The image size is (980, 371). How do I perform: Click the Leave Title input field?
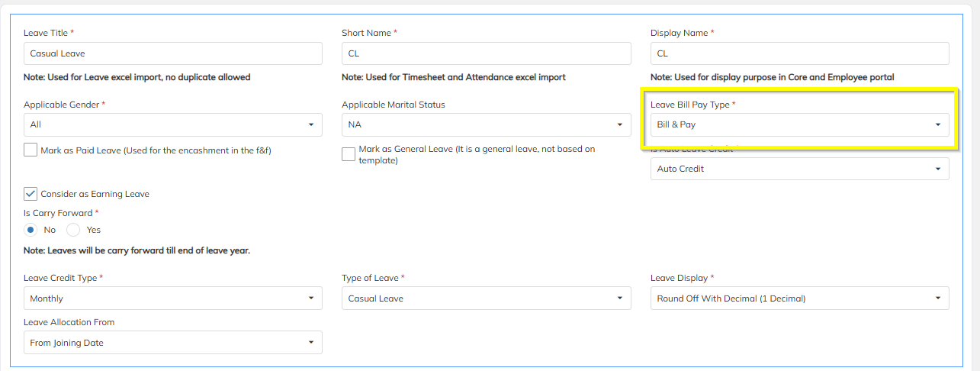(172, 53)
